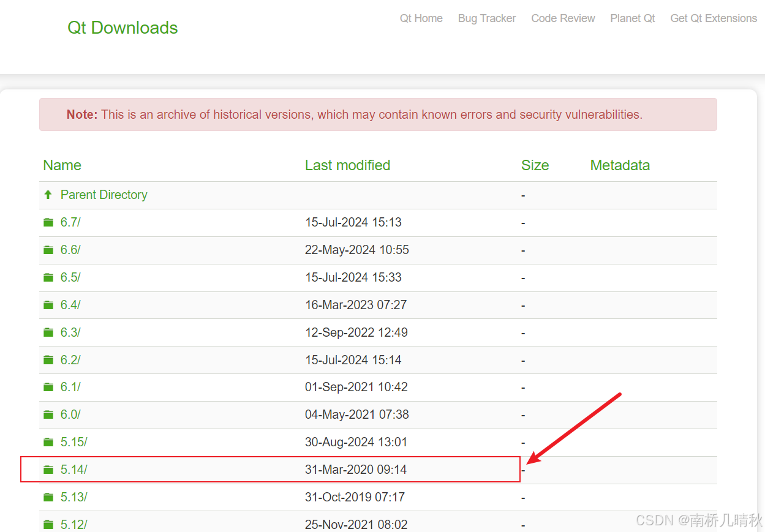This screenshot has height=532, width=765.
Task: Click the folder icon beside 6.1/
Action: 48,387
